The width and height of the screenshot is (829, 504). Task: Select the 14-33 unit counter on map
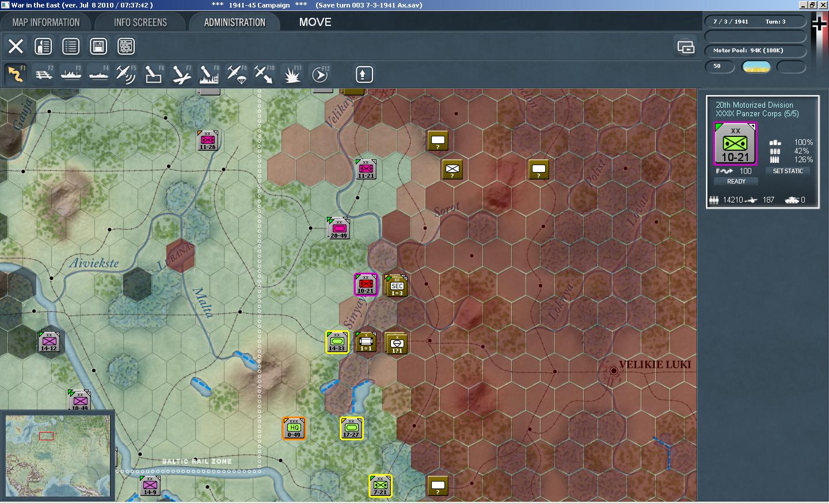pyautogui.click(x=337, y=342)
